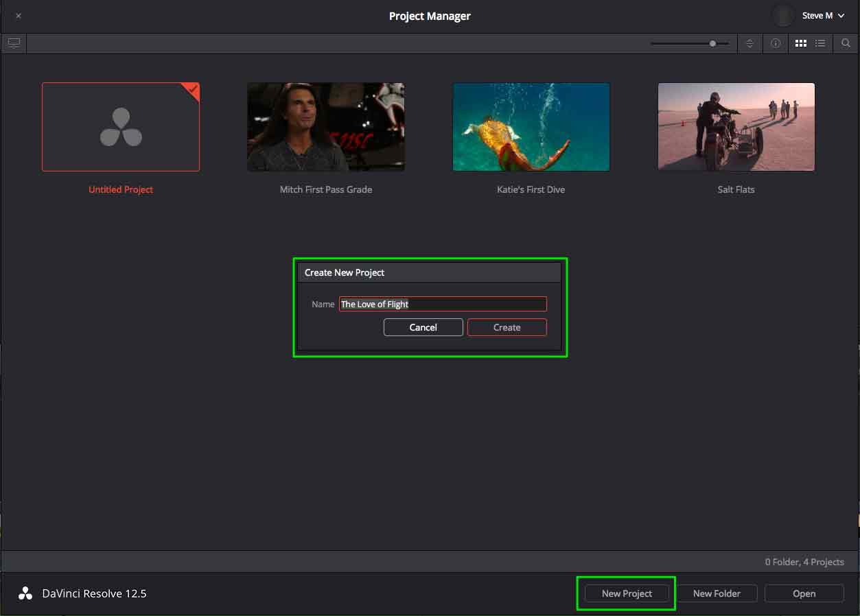The width and height of the screenshot is (860, 616).
Task: Switch to list view
Action: [x=820, y=43]
